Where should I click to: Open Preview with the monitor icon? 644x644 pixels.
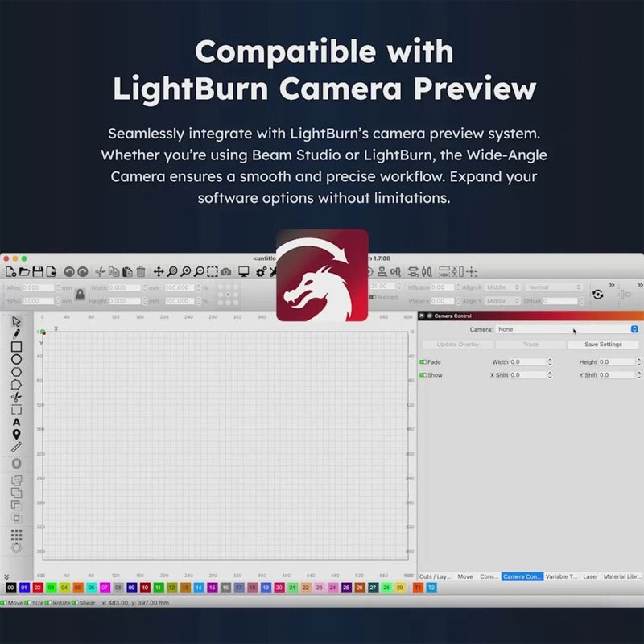tap(244, 271)
